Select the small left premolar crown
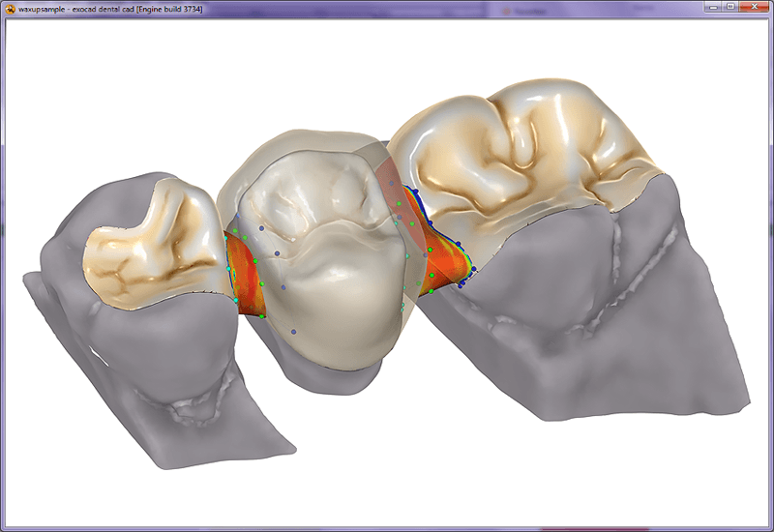The image size is (774, 532). 145,251
